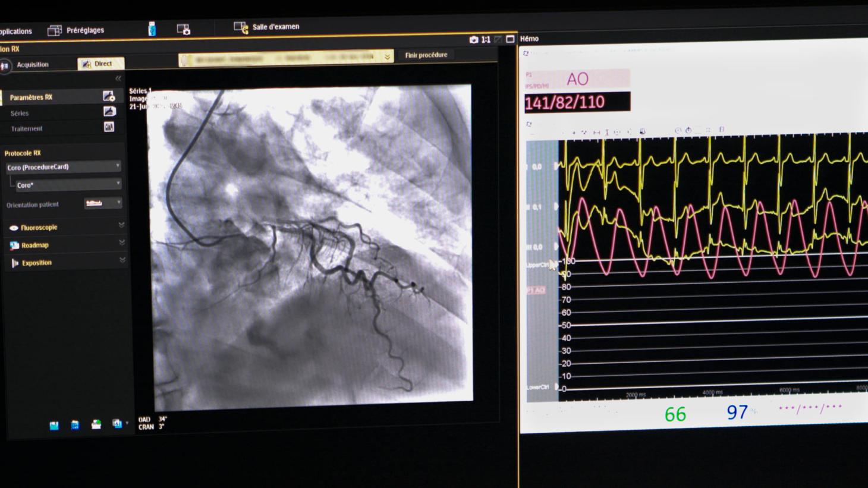Viewport: 868px width, 488px height.
Task: Click the Finir procédure button
Action: [426, 55]
